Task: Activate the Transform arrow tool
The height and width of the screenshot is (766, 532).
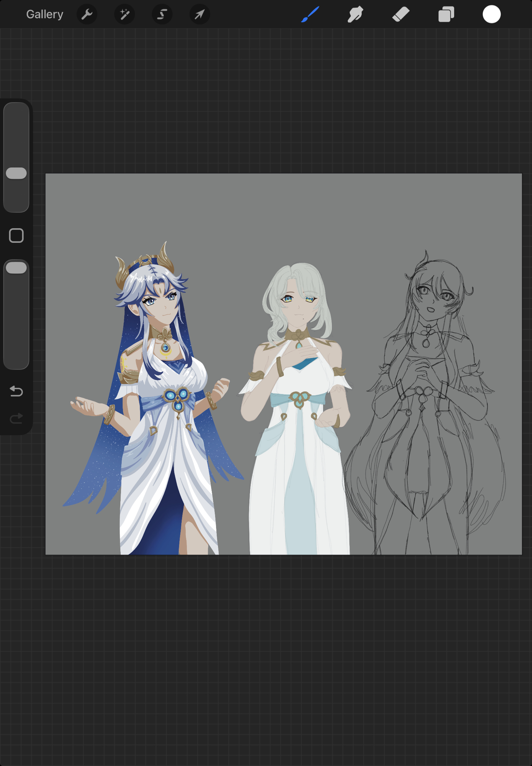Action: point(200,15)
